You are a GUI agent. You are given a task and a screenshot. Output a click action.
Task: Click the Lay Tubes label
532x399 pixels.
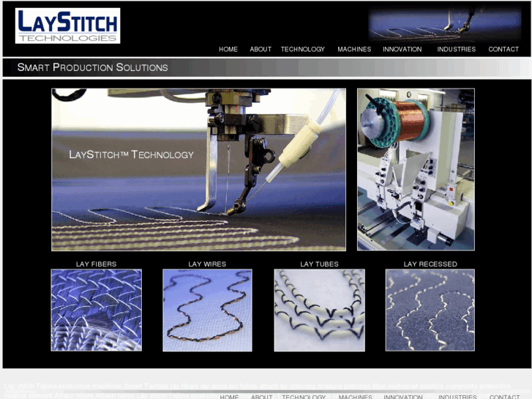tap(319, 264)
